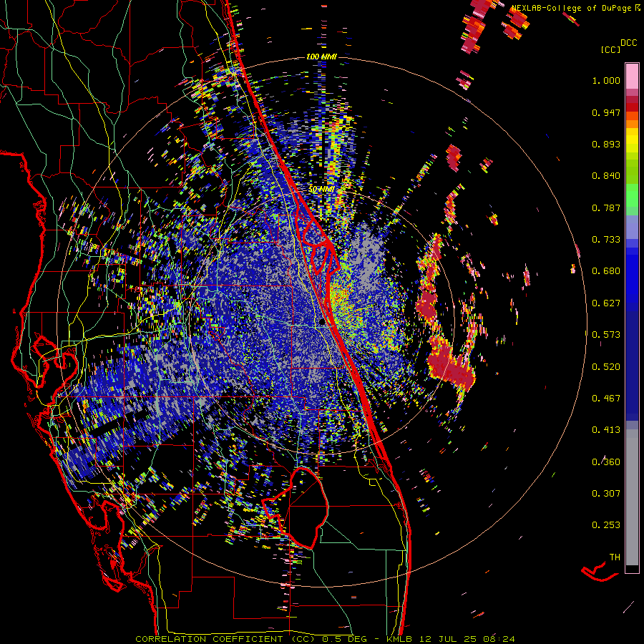Image resolution: width=644 pixels, height=644 pixels.
Task: Select the 0.573 legend value
Action: (606, 335)
